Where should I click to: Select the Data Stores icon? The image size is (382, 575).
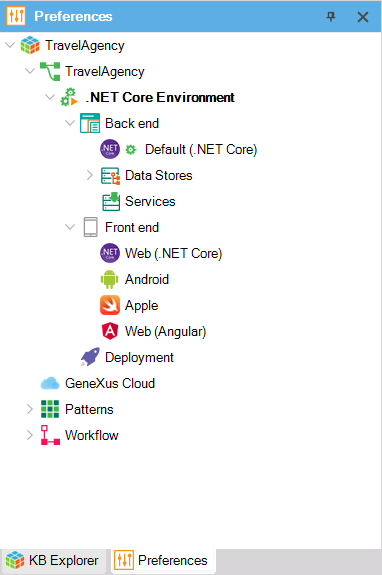point(110,176)
